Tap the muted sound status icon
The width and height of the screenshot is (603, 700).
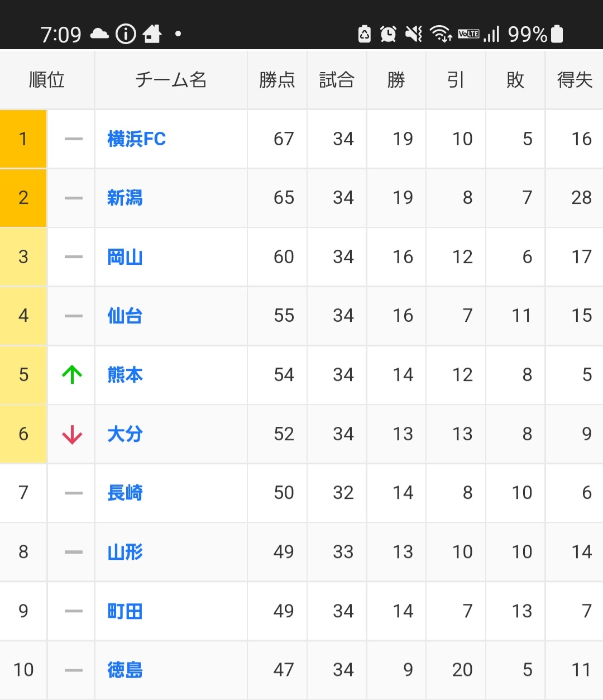click(x=414, y=34)
